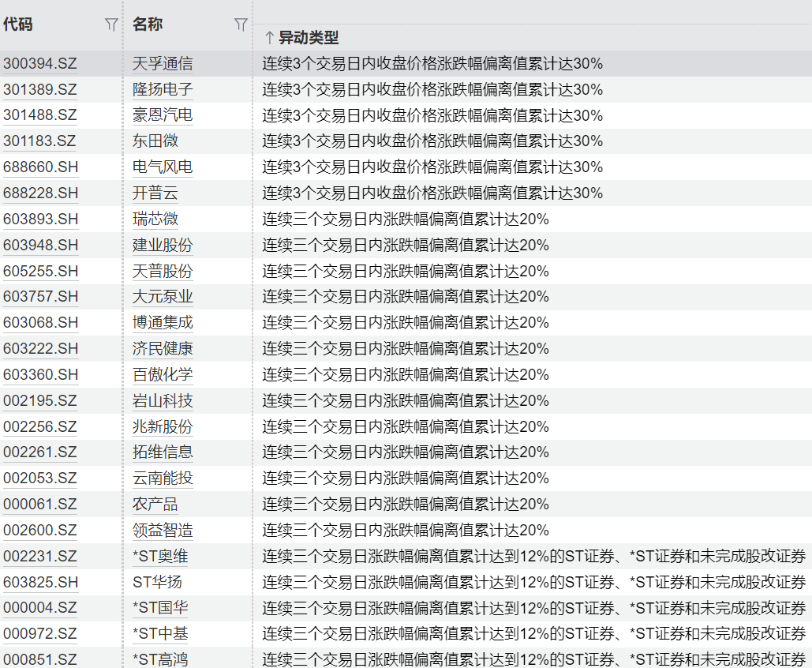Open stock code 300394.SZ

40,64
